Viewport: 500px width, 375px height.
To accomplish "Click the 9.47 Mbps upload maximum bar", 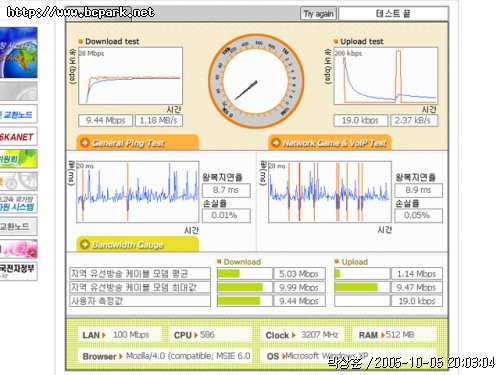I will coord(362,287).
